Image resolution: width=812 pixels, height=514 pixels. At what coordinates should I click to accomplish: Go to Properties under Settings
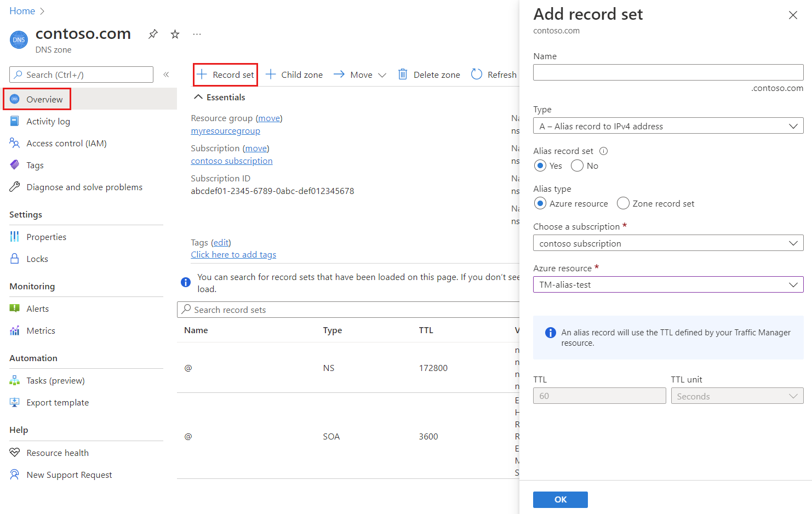[x=47, y=237]
